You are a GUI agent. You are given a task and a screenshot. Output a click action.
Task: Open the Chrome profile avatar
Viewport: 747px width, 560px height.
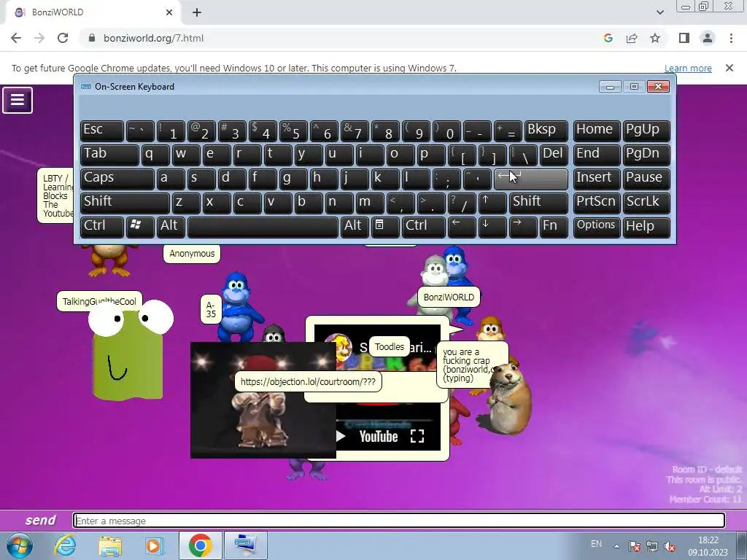click(708, 38)
